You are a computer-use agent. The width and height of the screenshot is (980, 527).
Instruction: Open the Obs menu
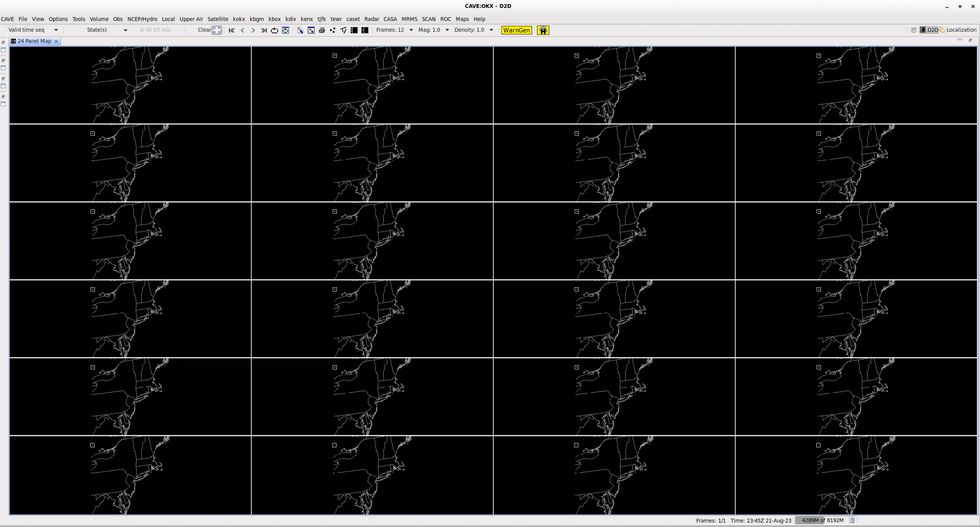click(x=118, y=19)
